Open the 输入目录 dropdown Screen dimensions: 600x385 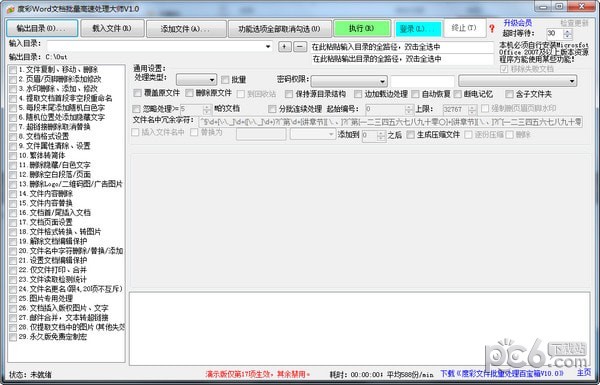point(267,47)
